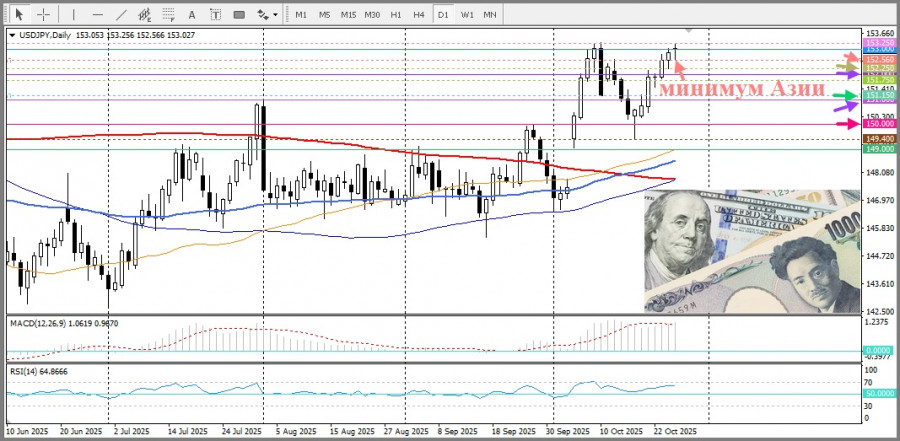Select the Equidistant Channel tool
This screenshot has height=441, width=900.
pos(144,14)
